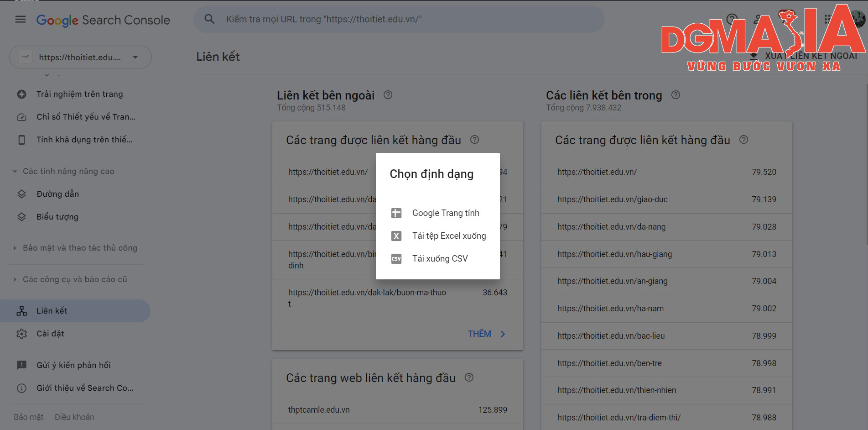The width and height of the screenshot is (868, 430).
Task: Click the feedback icon
Action: point(21,365)
